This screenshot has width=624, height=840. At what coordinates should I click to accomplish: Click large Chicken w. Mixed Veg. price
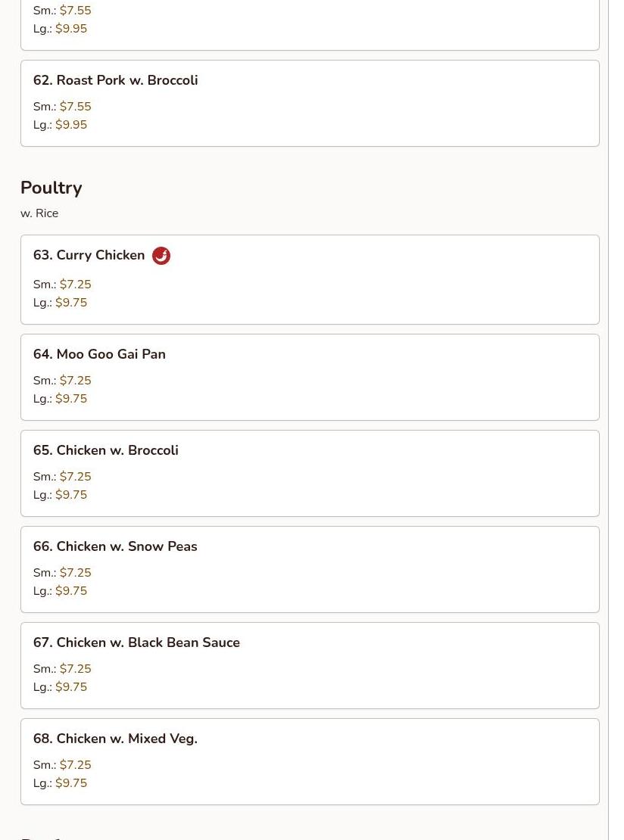coord(71,783)
